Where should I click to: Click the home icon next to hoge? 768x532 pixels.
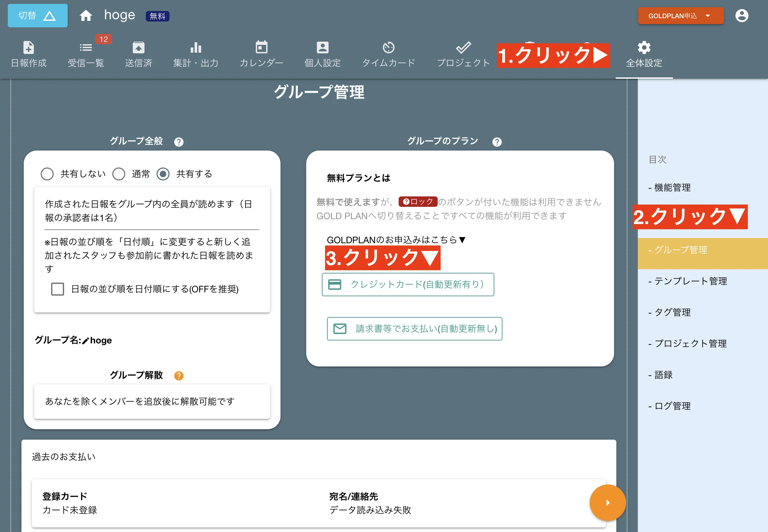point(86,16)
